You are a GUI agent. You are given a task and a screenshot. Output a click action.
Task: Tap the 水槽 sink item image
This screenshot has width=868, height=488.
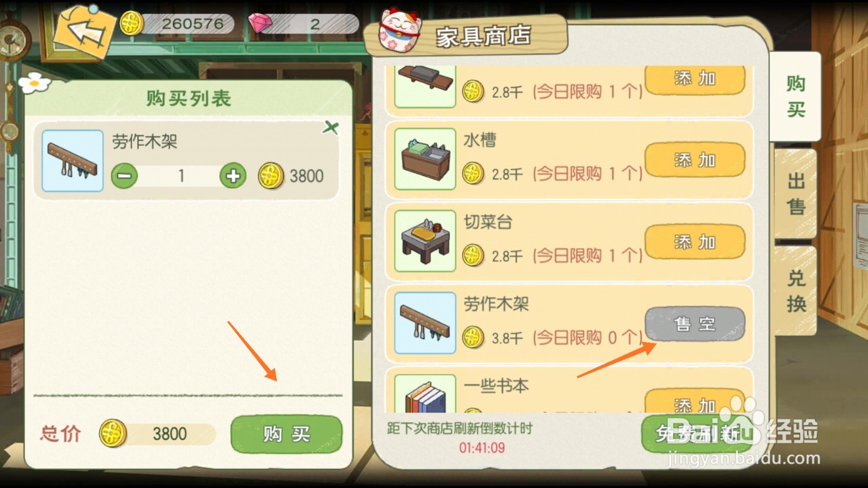coord(425,159)
